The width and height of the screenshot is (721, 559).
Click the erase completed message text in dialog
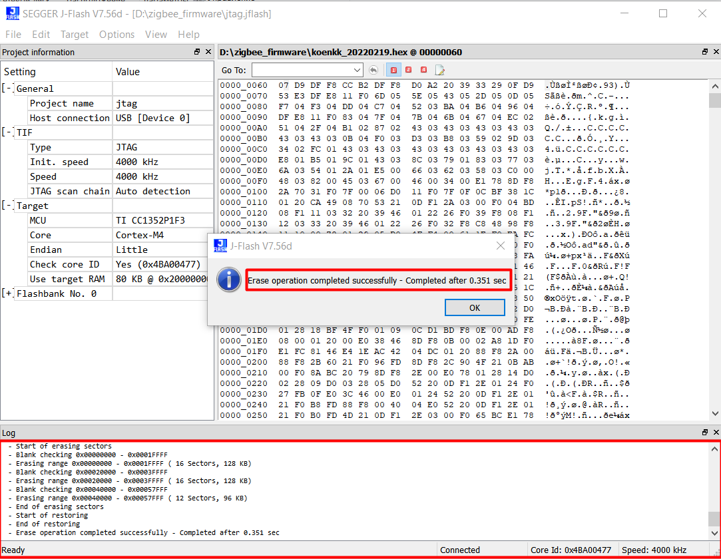click(x=377, y=280)
